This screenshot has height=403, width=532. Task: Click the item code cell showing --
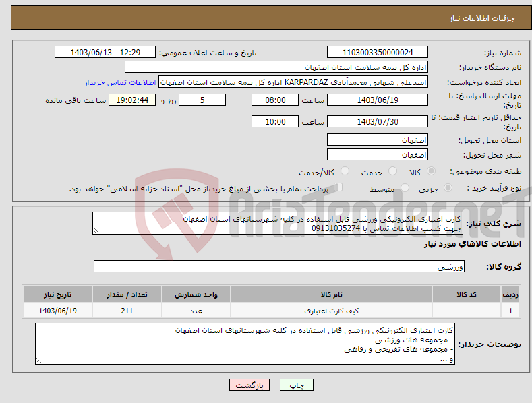coord(466,311)
